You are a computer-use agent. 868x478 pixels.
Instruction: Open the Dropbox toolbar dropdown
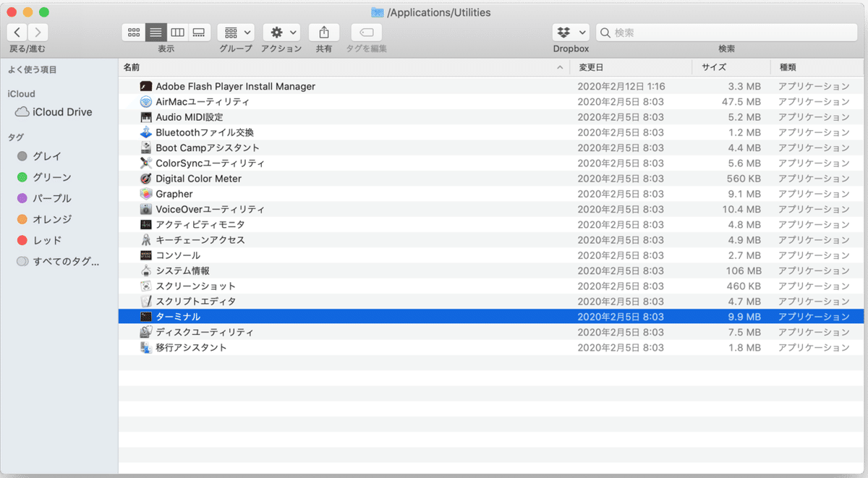tap(571, 33)
